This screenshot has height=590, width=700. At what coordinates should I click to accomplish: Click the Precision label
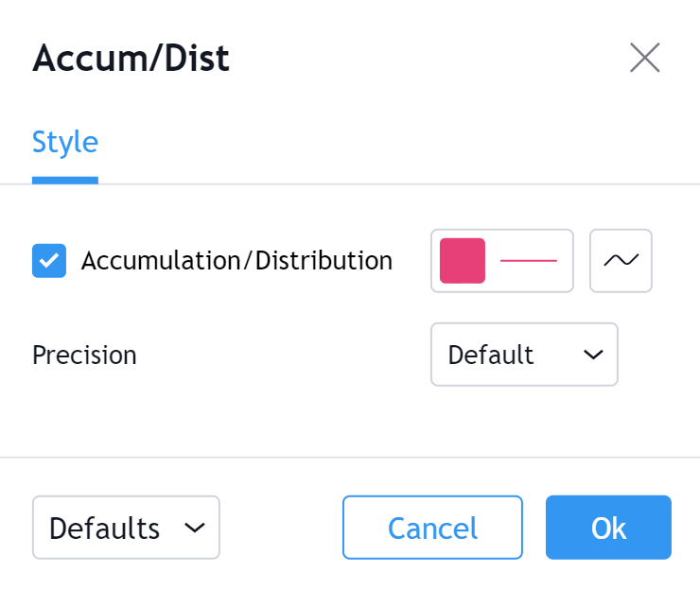tap(84, 356)
